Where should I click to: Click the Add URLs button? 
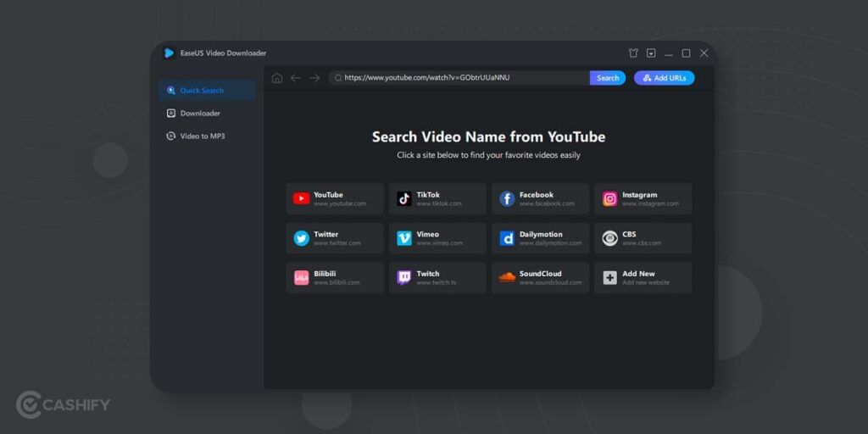click(x=665, y=78)
